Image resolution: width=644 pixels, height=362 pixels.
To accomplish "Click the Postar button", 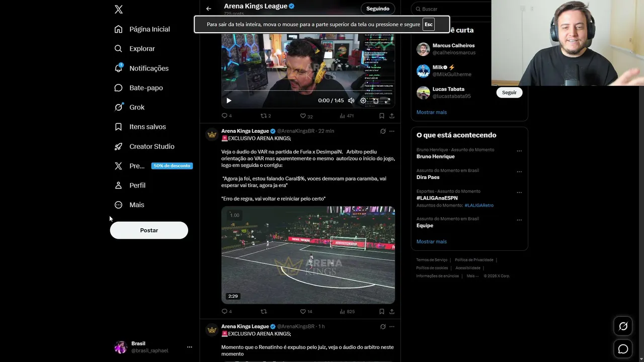I will pyautogui.click(x=149, y=230).
